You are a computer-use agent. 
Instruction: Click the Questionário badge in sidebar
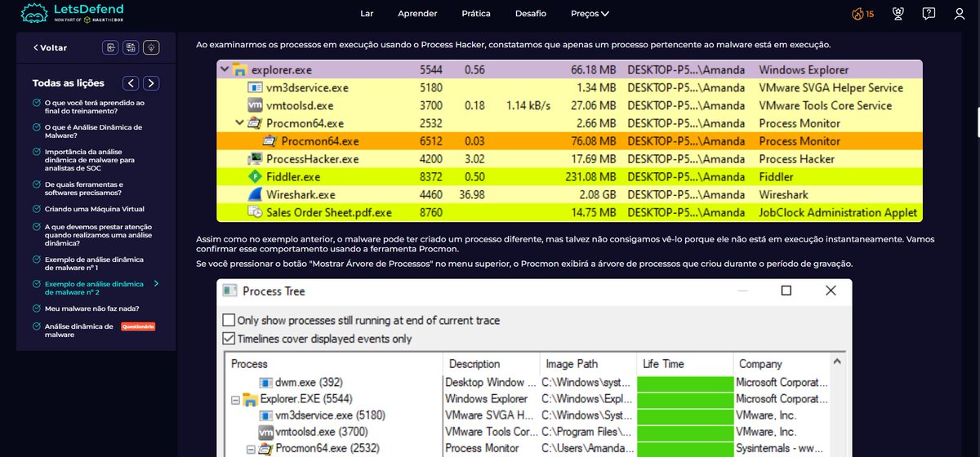(x=137, y=326)
